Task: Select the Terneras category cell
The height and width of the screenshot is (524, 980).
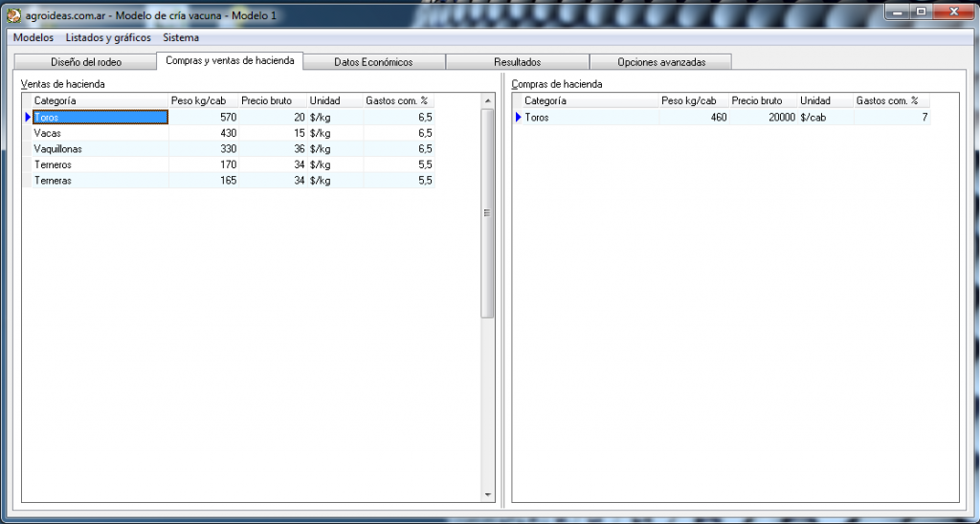Action: [x=100, y=181]
